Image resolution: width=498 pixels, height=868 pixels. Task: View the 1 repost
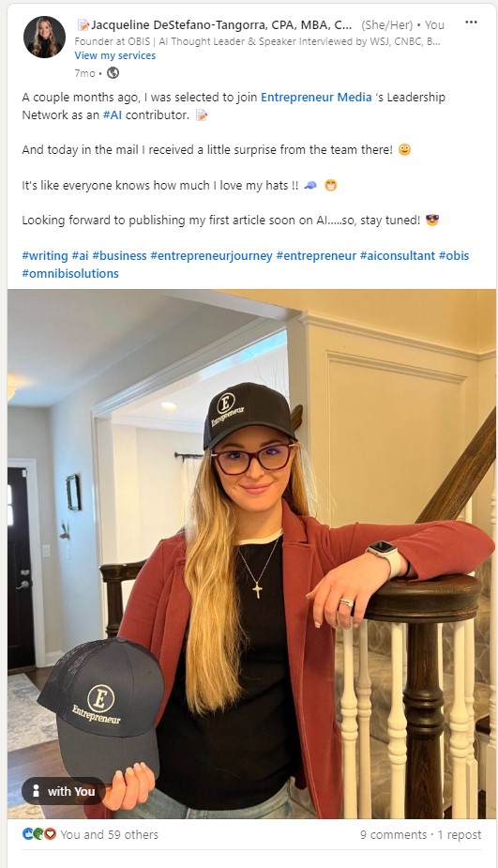tap(460, 834)
